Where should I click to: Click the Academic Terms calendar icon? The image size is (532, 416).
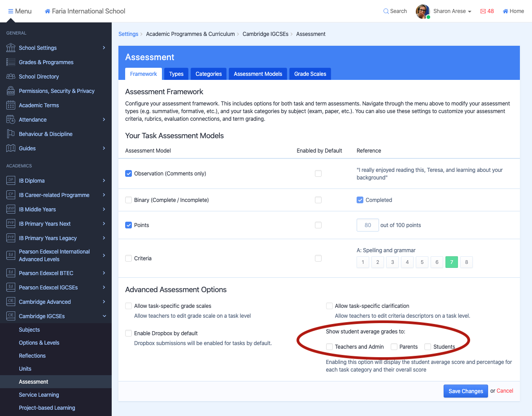11,105
